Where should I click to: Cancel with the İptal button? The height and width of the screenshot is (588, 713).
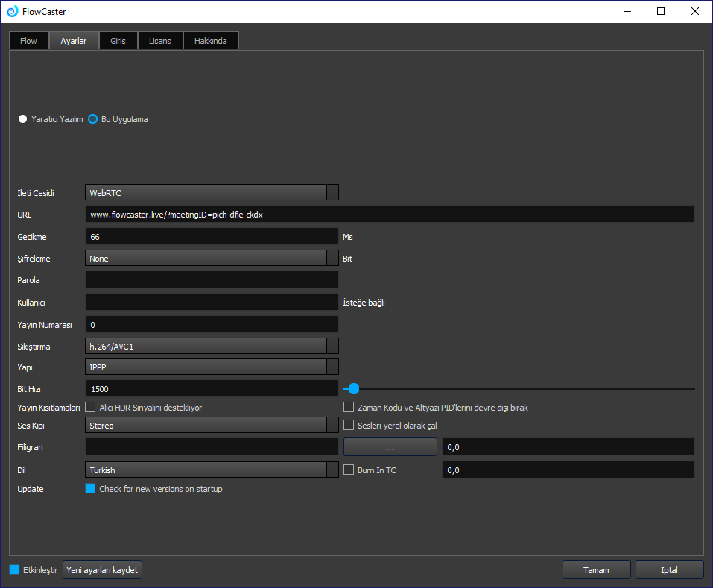[x=669, y=570]
